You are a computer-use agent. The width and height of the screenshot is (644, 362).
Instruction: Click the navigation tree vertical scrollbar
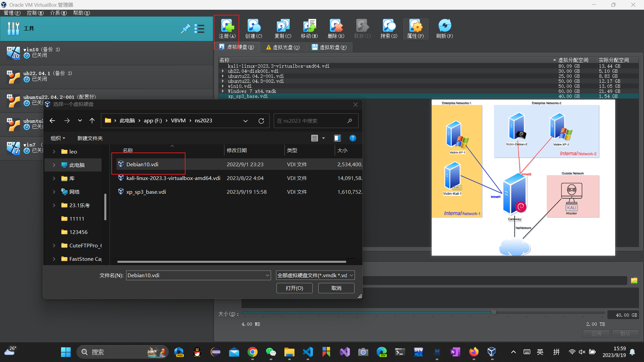pyautogui.click(x=105, y=207)
